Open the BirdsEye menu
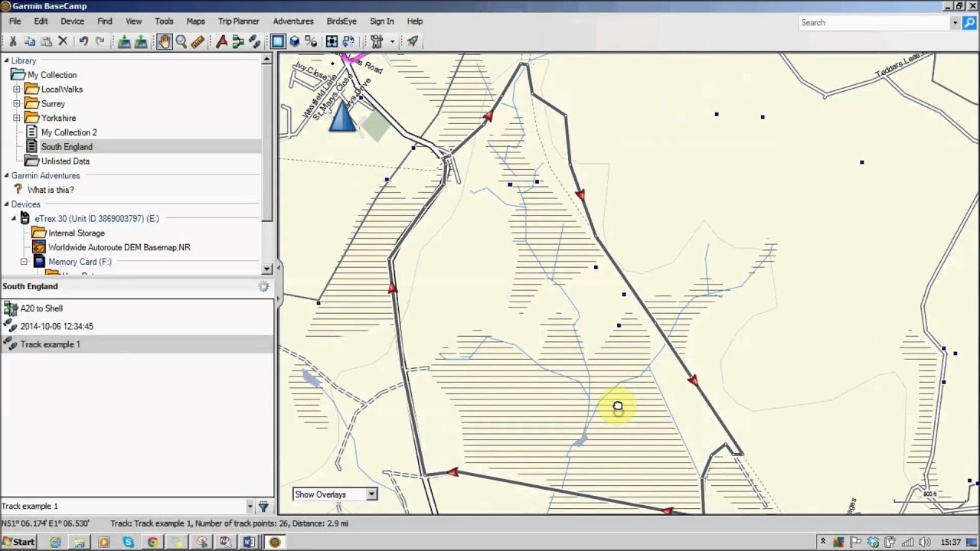Viewport: 980px width, 551px height. [x=341, y=21]
